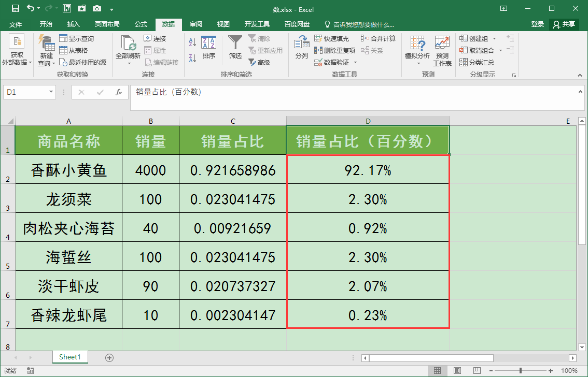
Task: Click 全部刷新 refresh all icon
Action: (128, 50)
